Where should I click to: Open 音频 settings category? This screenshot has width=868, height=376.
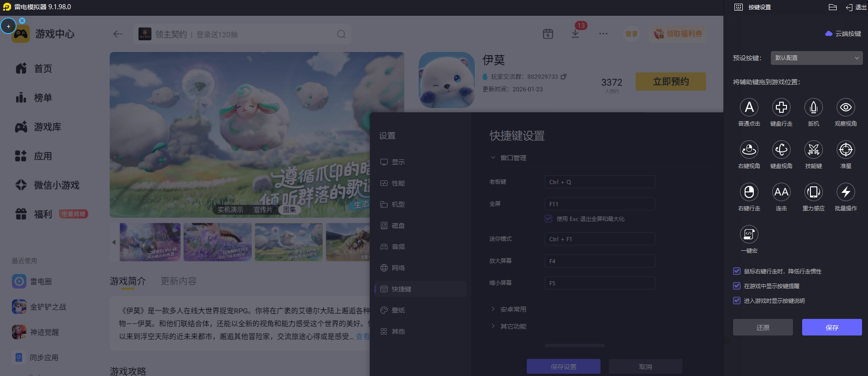tap(420, 247)
